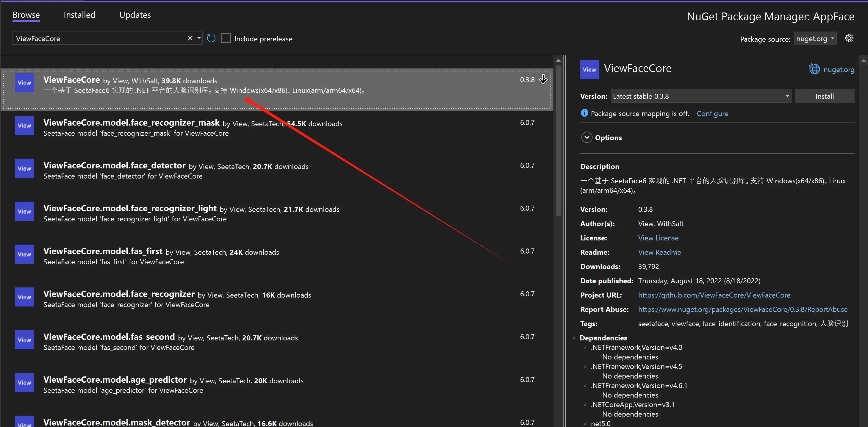The width and height of the screenshot is (868, 427).
Task: Open the View License link
Action: tap(658, 238)
